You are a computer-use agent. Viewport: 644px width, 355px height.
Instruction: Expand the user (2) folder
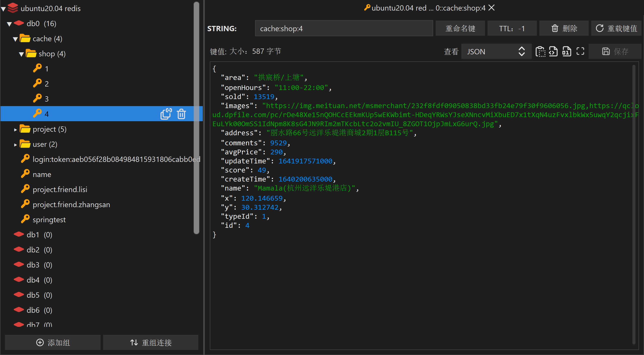click(15, 145)
